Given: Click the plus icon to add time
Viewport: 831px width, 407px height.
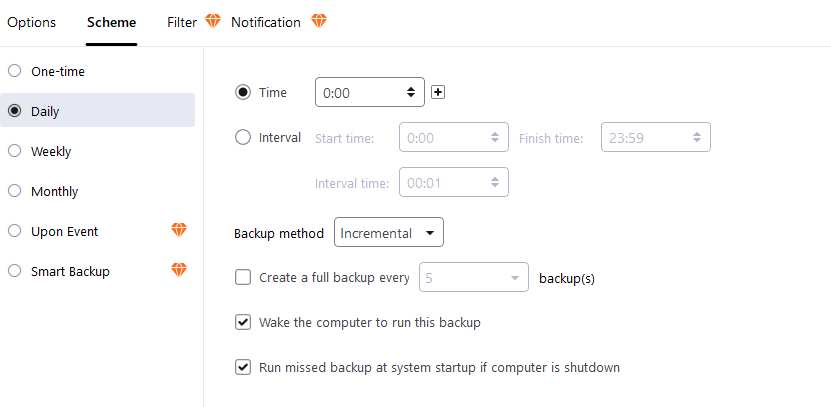Looking at the screenshot, I should point(438,93).
